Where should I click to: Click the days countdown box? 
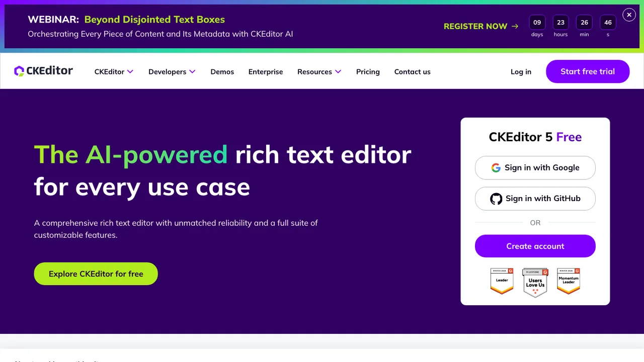click(x=537, y=23)
